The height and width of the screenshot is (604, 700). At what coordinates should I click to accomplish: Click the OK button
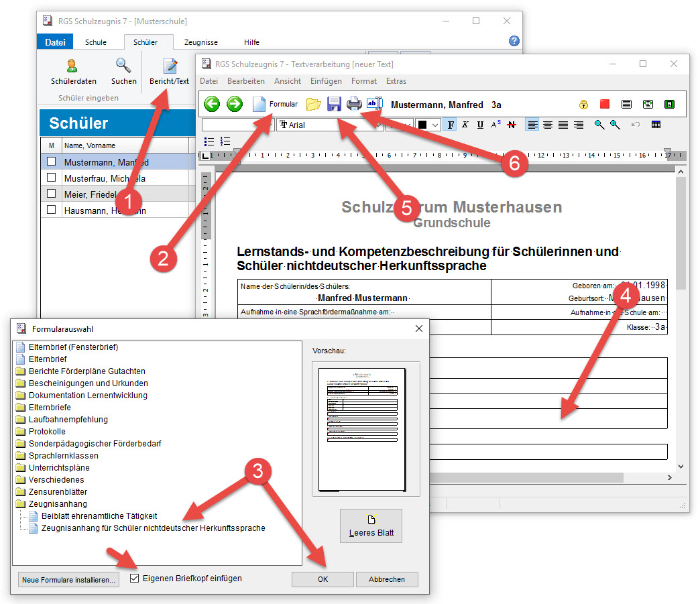pos(323,579)
